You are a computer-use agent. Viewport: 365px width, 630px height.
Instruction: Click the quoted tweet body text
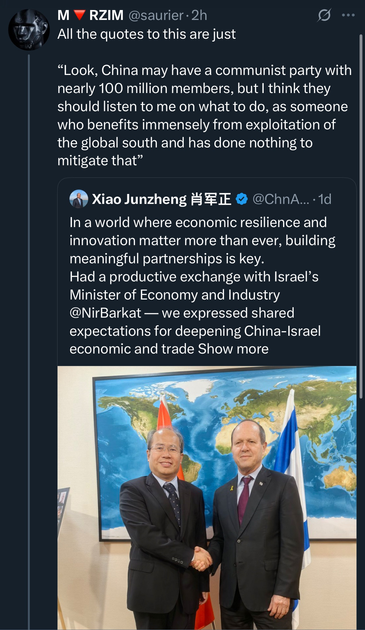point(202,285)
